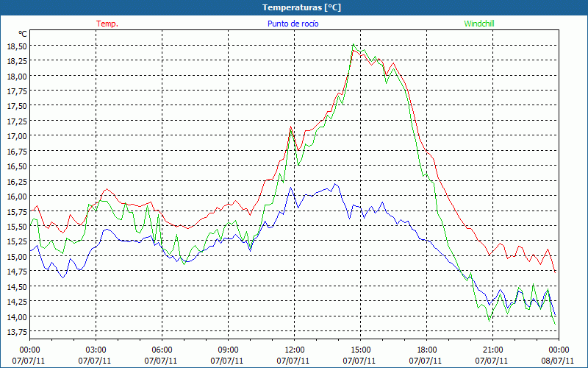Click the 17,75 y-axis value
This screenshot has width=588, height=368.
coord(17,91)
